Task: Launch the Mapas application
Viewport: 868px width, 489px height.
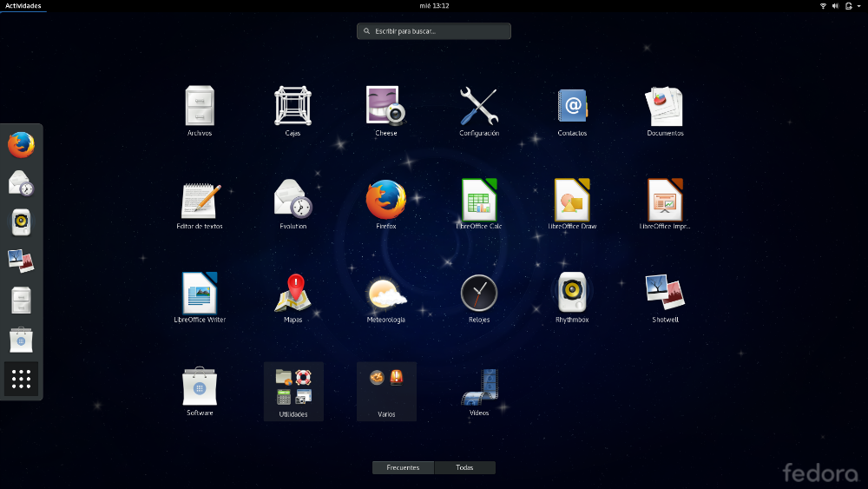Action: (x=293, y=297)
